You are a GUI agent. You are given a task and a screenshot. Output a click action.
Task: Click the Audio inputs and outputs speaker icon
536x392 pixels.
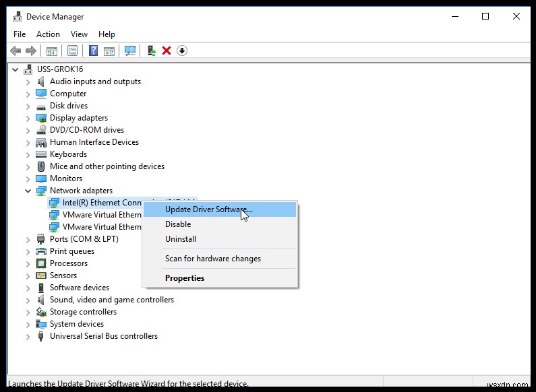[40, 81]
